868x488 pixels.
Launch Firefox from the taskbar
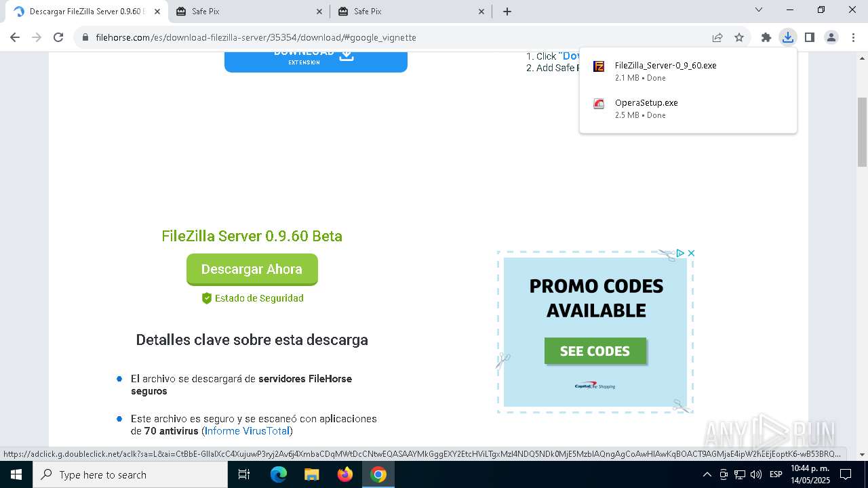coord(345,474)
